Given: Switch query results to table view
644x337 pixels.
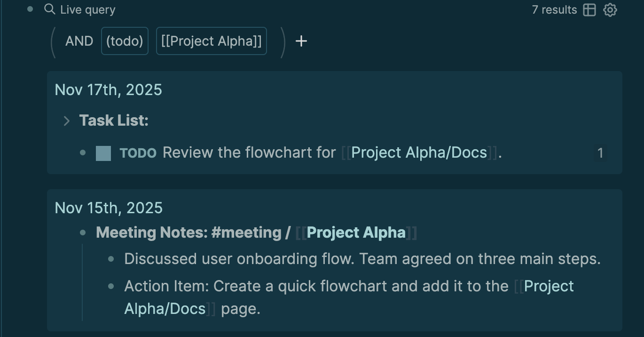Looking at the screenshot, I should point(589,10).
